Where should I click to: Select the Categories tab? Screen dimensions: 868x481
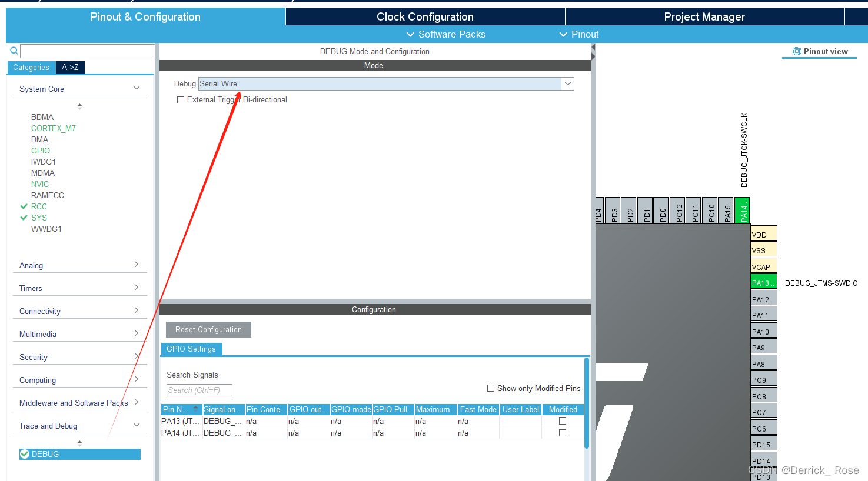(x=31, y=68)
